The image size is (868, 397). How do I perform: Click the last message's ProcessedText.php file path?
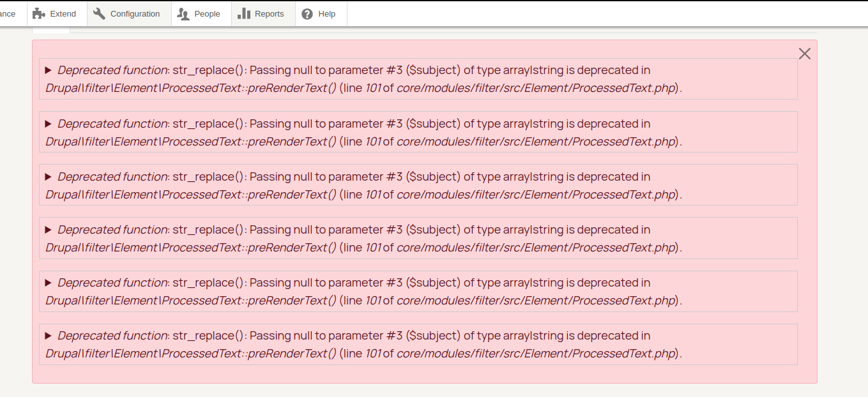pos(536,354)
